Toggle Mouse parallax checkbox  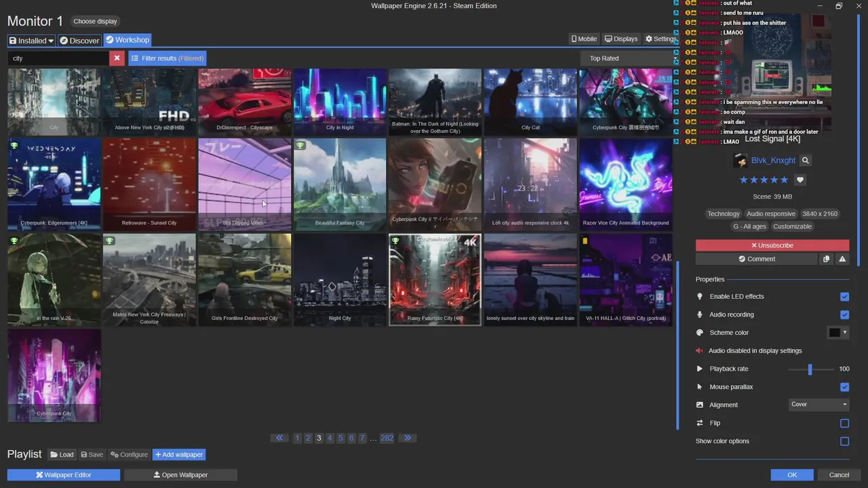[844, 387]
